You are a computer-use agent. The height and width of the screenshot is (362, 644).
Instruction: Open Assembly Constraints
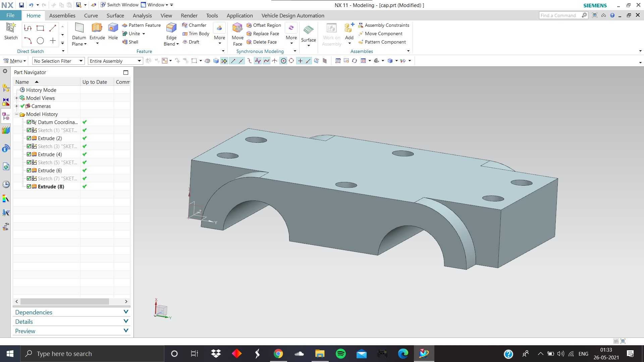coord(384,25)
